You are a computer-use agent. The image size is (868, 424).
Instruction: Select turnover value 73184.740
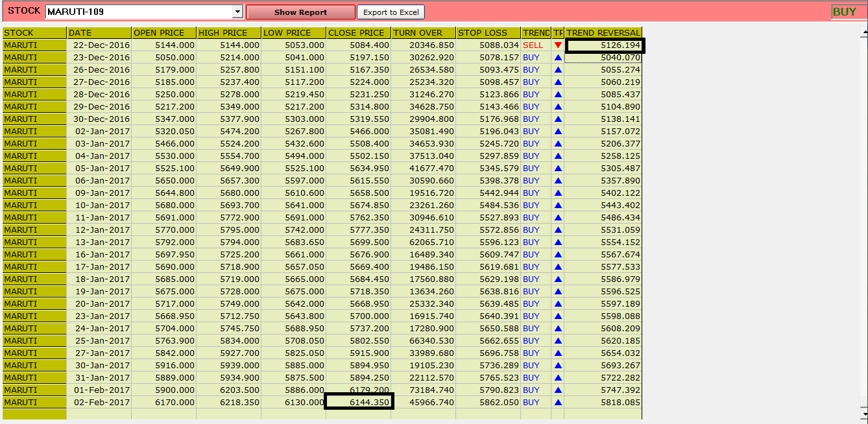click(x=424, y=390)
